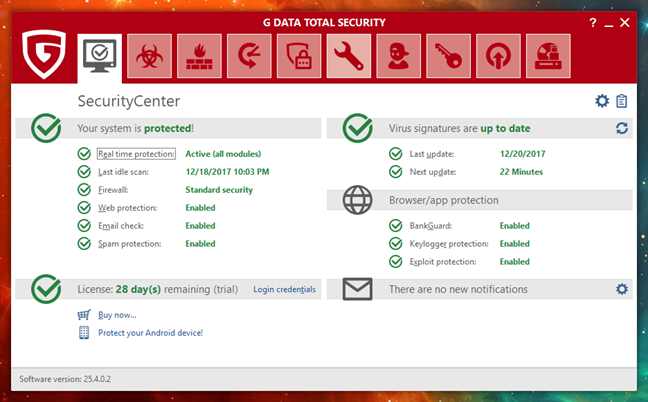The width and height of the screenshot is (648, 402).
Task: Click the Login credentials link
Action: point(284,290)
